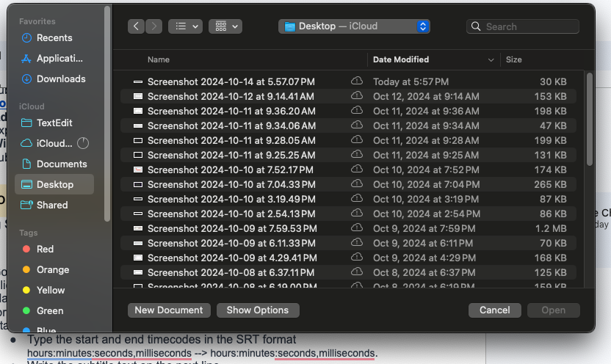Select Screenshot 2024-10-10 at 3.19.49 PM

348,200
